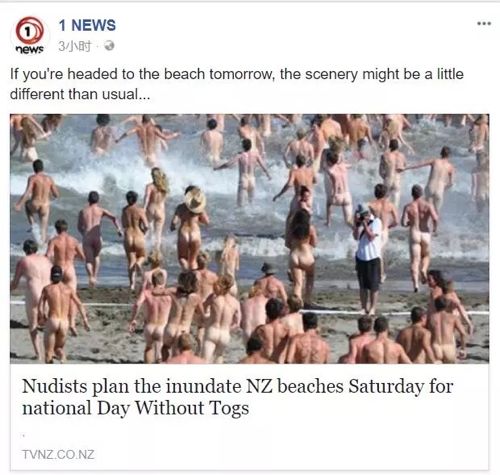Click the small dot above TVNZ.CO.NZ
The width and height of the screenshot is (500, 475).
[x=24, y=435]
